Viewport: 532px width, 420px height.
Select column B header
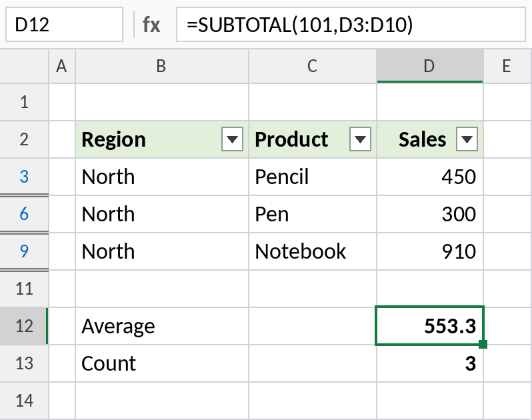pos(162,66)
